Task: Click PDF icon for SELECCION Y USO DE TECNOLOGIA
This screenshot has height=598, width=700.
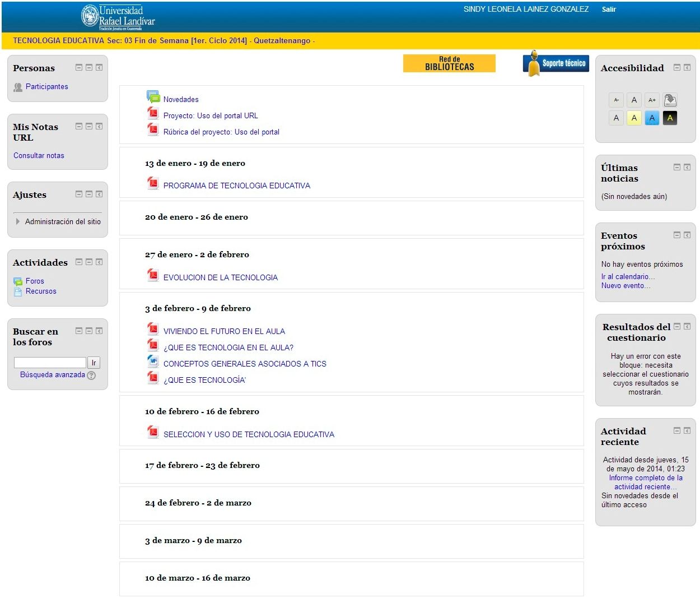Action: coord(153,432)
